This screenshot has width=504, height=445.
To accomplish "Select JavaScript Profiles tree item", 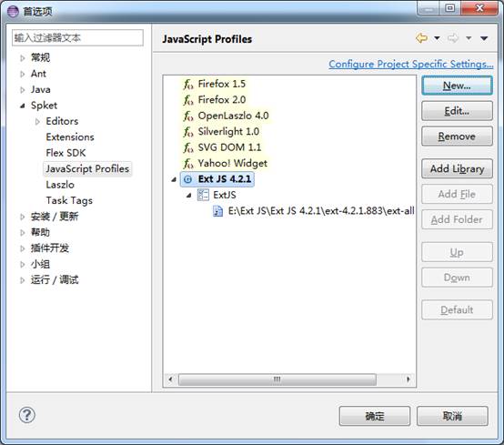I will pos(87,168).
